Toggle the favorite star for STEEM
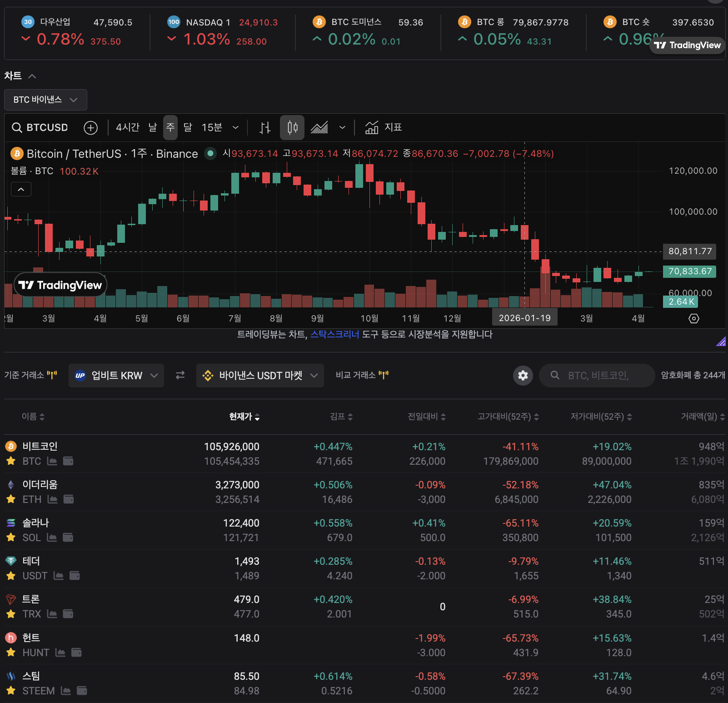728x703 pixels. coord(11,691)
